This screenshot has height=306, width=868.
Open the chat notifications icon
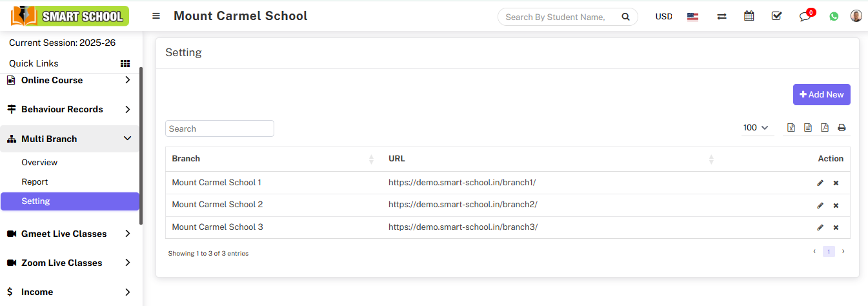coord(805,17)
